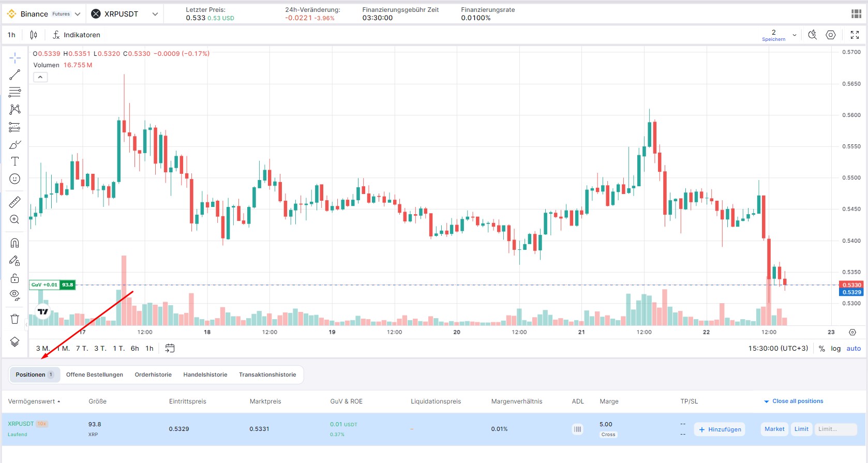
Task: Toggle log scale mode
Action: coord(835,349)
